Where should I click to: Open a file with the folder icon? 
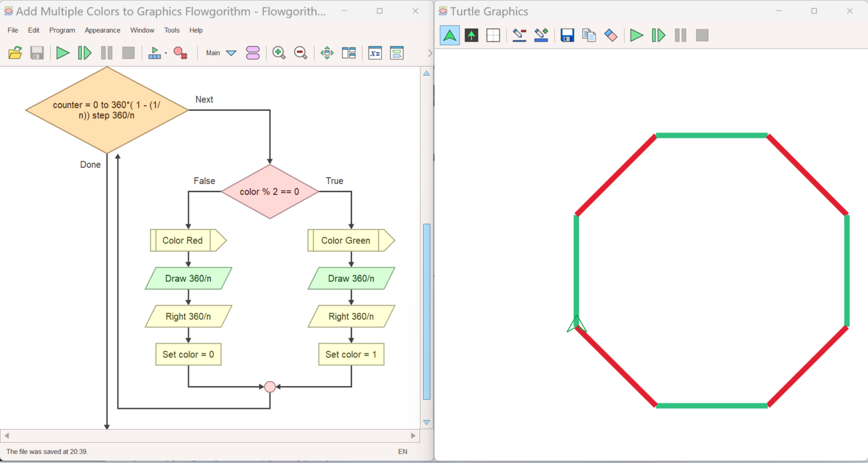click(x=15, y=53)
